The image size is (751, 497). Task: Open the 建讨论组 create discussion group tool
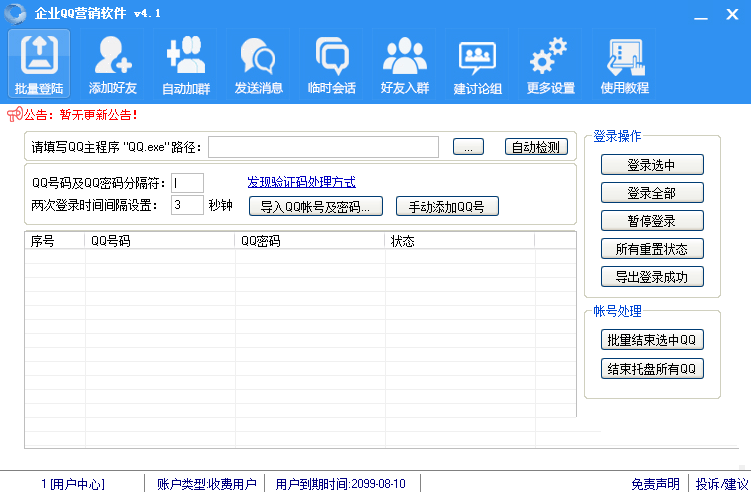coord(478,64)
